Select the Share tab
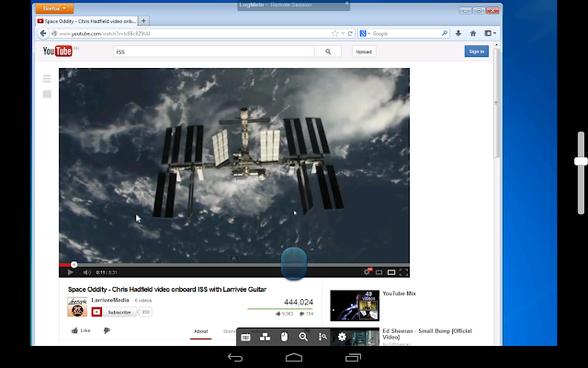The width and height of the screenshot is (588, 368). point(229,331)
